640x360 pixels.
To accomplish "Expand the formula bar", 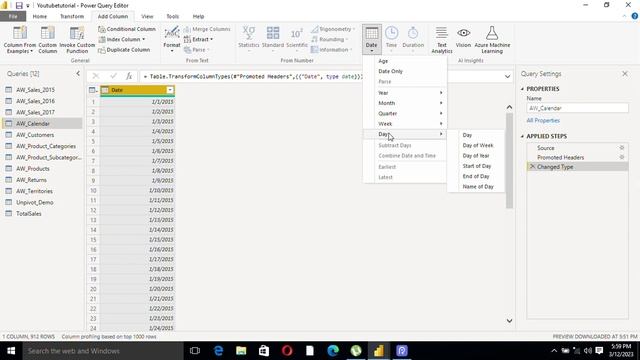I will click(x=507, y=76).
